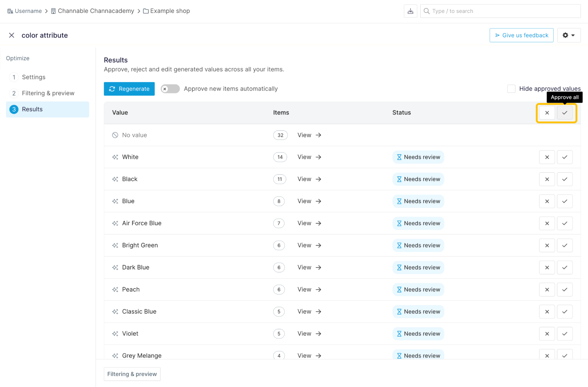Check the Hide approved values checkbox

click(x=511, y=89)
